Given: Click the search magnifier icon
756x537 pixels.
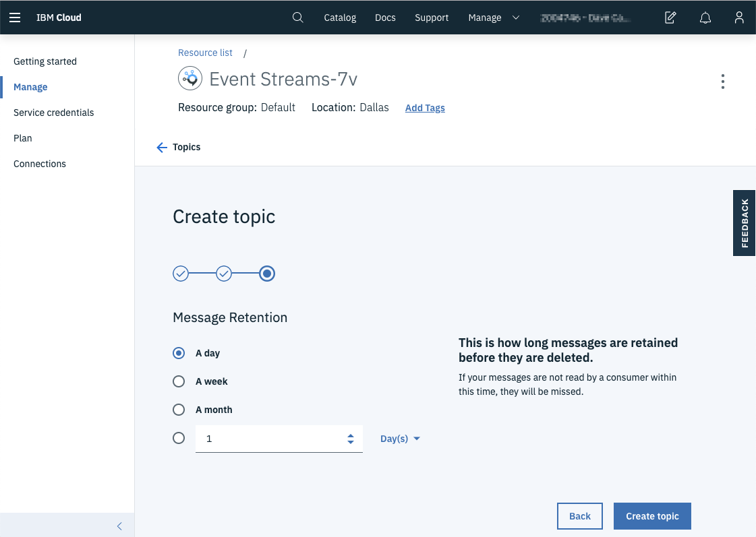Looking at the screenshot, I should (298, 18).
